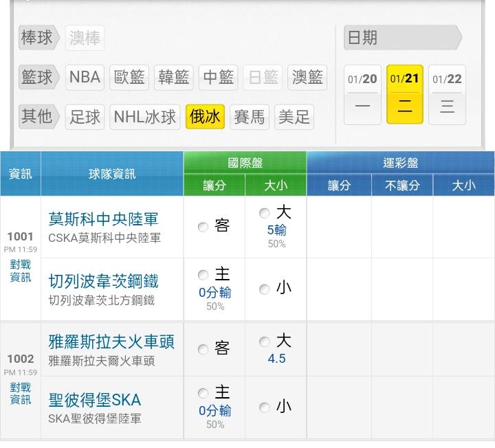This screenshot has height=448, width=495.
Task: Select the 韓籃 league button
Action: [x=174, y=77]
